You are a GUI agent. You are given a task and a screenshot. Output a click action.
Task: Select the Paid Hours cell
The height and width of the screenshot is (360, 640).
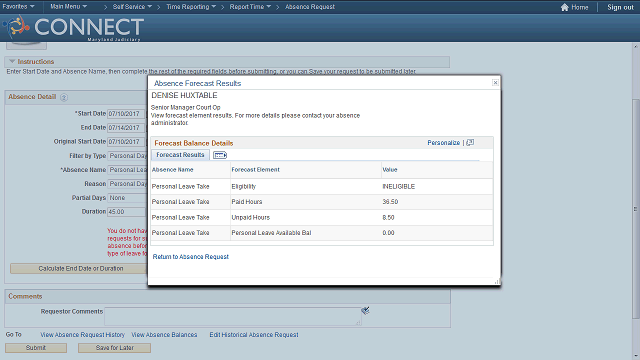[x=247, y=202]
